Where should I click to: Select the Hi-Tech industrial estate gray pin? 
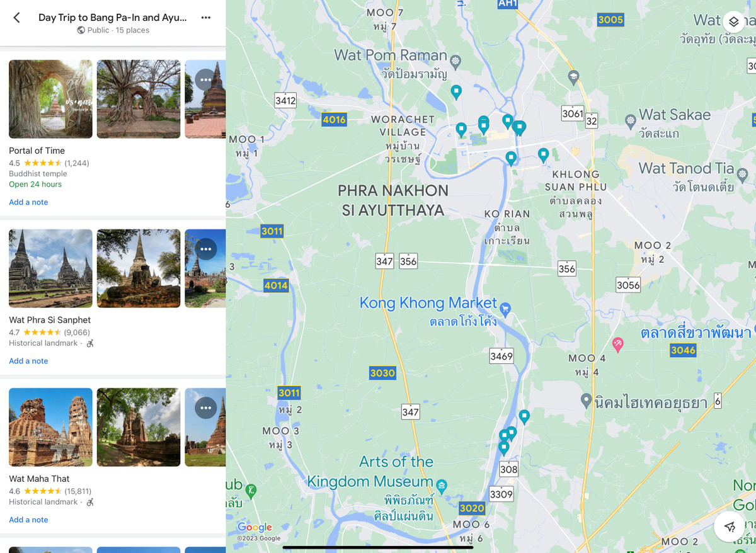(x=586, y=400)
